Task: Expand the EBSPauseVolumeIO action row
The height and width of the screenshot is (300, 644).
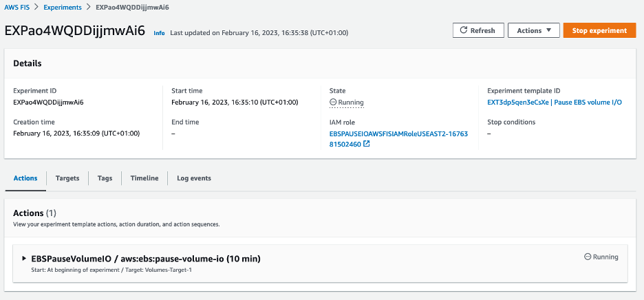Action: [24, 259]
